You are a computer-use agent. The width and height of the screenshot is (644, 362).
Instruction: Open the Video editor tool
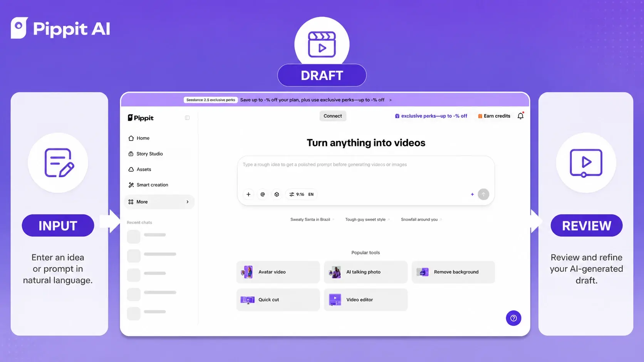pos(366,300)
